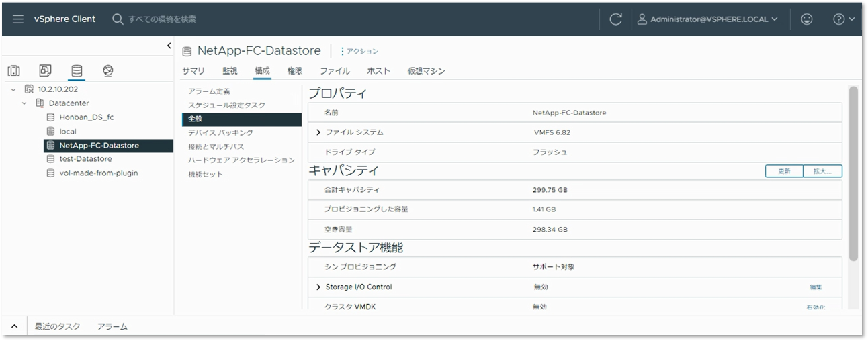Click 編集 link for Storage I/O Control

point(816,287)
